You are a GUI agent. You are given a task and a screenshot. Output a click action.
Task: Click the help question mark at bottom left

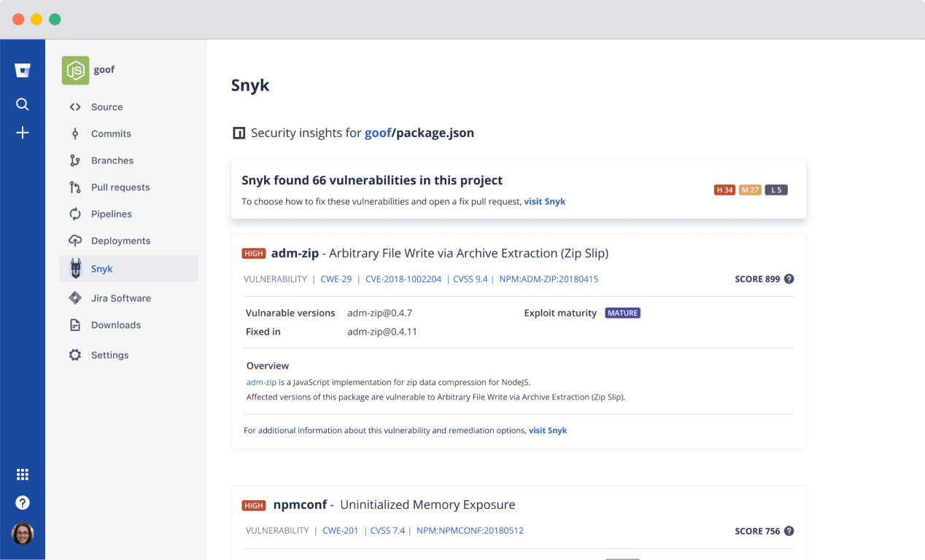tap(22, 502)
